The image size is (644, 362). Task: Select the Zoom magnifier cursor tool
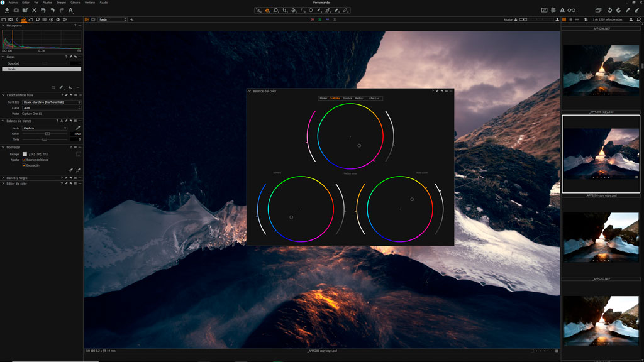click(x=276, y=11)
